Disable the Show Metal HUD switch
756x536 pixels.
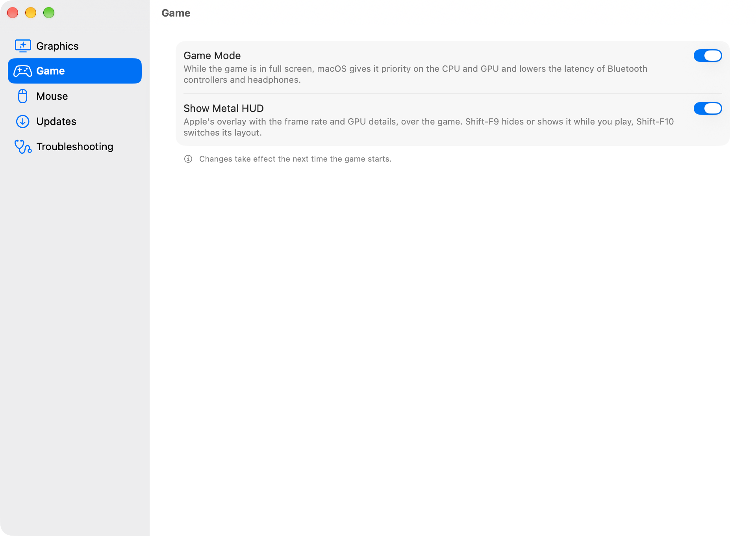(708, 108)
